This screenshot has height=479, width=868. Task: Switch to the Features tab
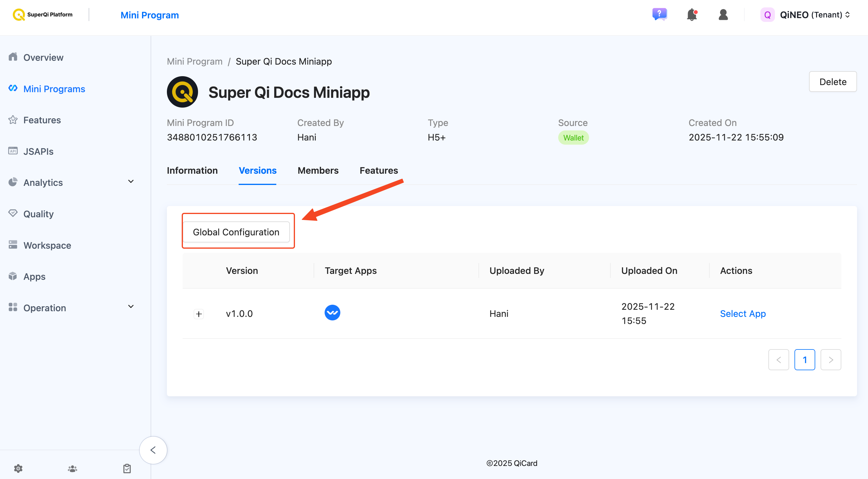tap(379, 170)
